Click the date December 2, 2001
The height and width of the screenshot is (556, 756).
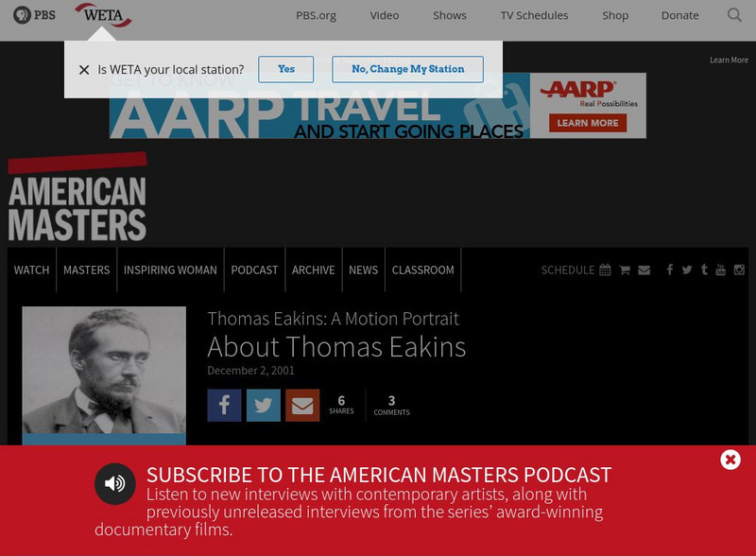point(250,370)
